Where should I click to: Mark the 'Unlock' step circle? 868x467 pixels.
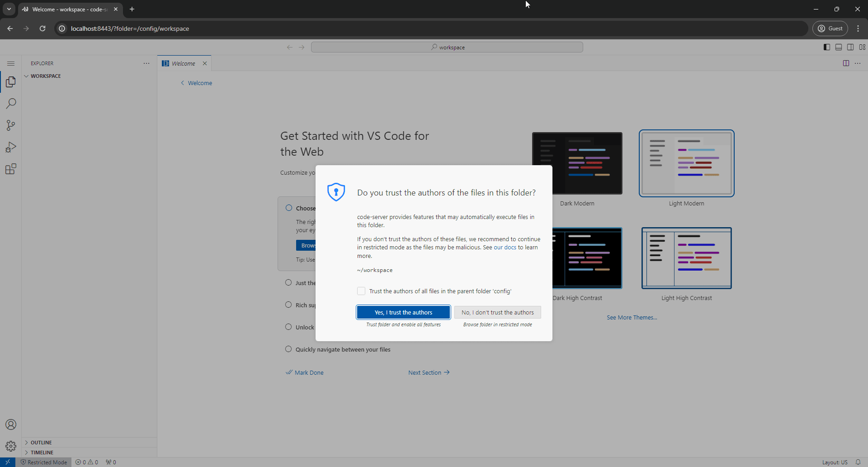point(288,327)
